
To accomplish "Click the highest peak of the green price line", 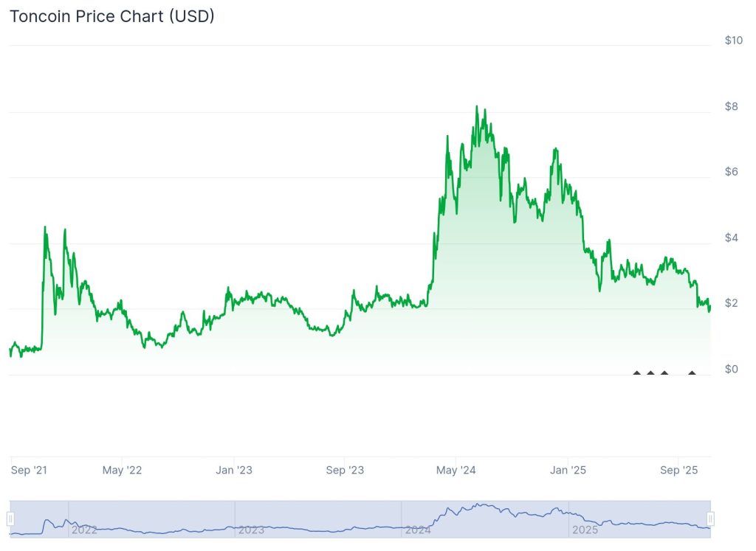I will (477, 107).
